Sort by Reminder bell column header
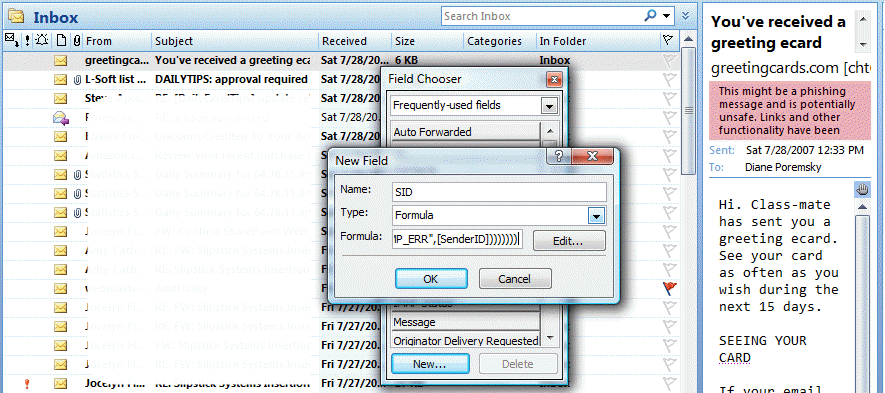The image size is (885, 393). point(42,40)
